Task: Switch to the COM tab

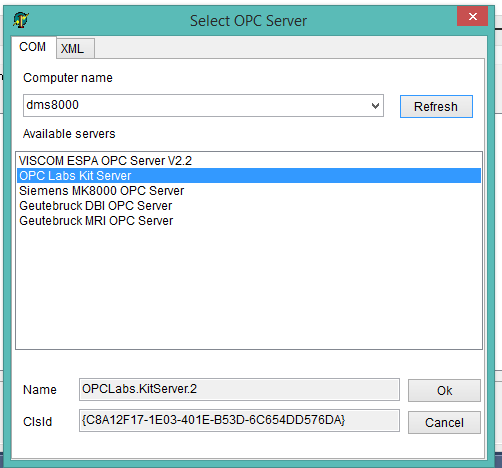Action: [x=33, y=47]
